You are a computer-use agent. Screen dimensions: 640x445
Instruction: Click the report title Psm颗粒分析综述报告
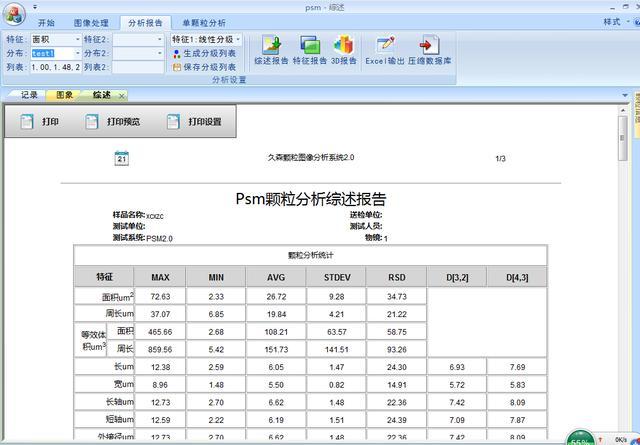[311, 199]
